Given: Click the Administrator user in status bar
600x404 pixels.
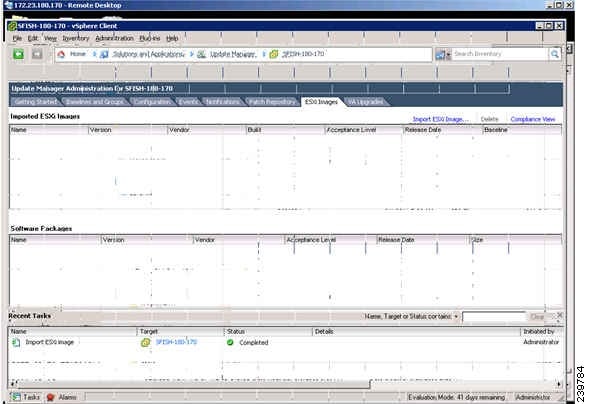Looking at the screenshot, I should [x=533, y=397].
